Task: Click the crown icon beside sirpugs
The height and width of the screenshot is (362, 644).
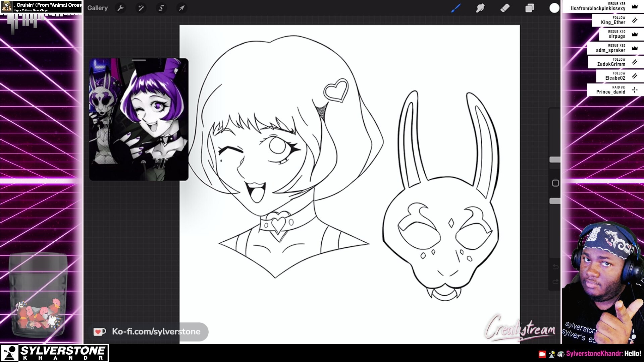Action: [x=635, y=34]
